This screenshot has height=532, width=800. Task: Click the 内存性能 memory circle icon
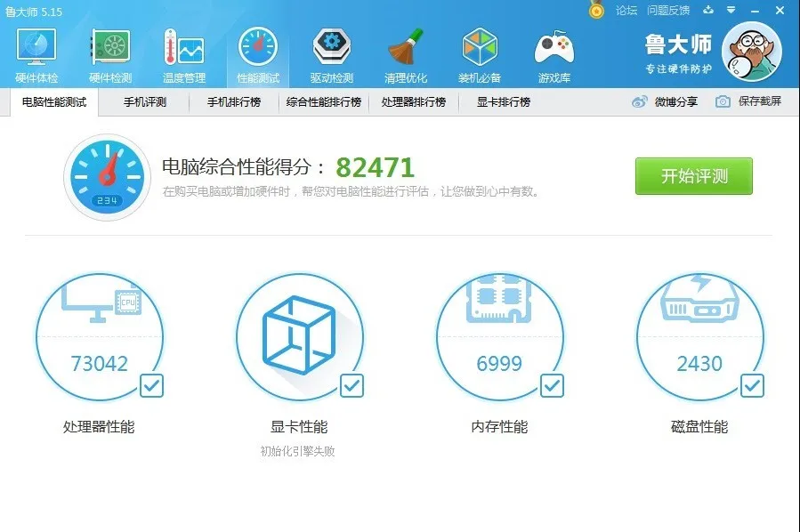point(500,336)
